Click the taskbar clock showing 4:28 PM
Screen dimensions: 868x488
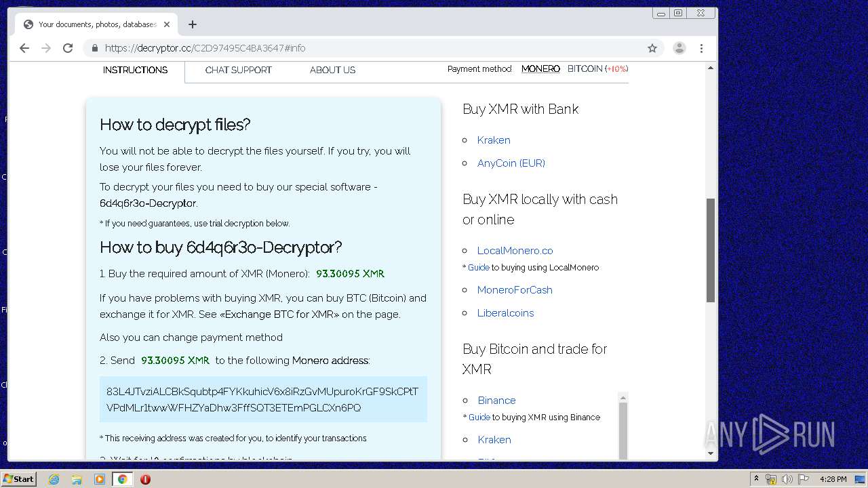tap(833, 479)
